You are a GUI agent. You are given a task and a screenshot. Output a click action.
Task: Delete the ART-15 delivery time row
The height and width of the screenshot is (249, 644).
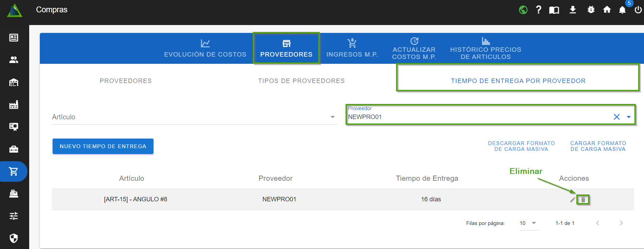click(x=583, y=200)
